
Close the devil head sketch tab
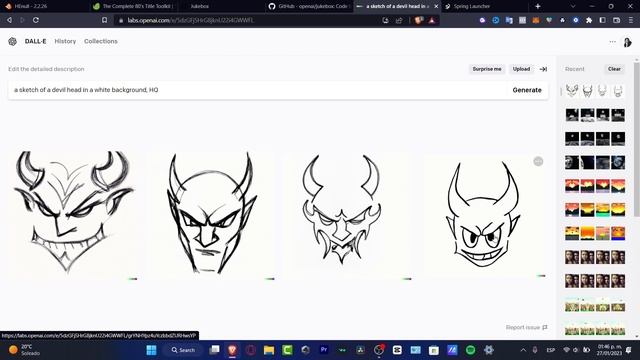click(436, 6)
